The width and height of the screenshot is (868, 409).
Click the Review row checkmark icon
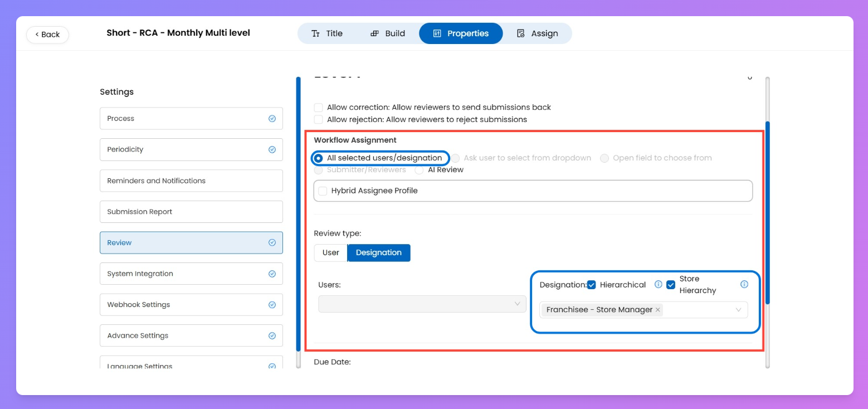click(272, 243)
